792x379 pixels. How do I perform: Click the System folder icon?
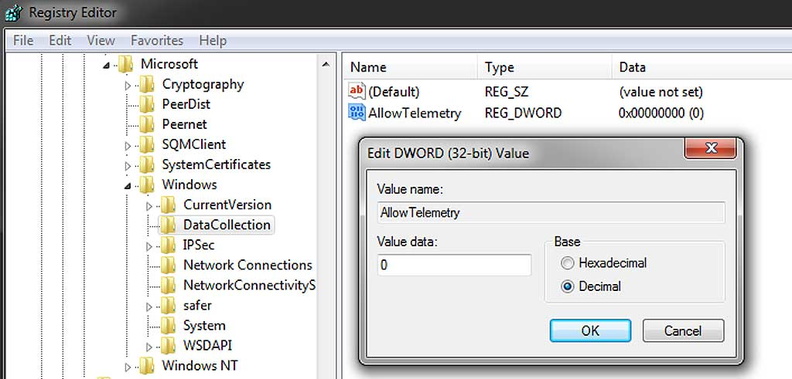pyautogui.click(x=168, y=325)
